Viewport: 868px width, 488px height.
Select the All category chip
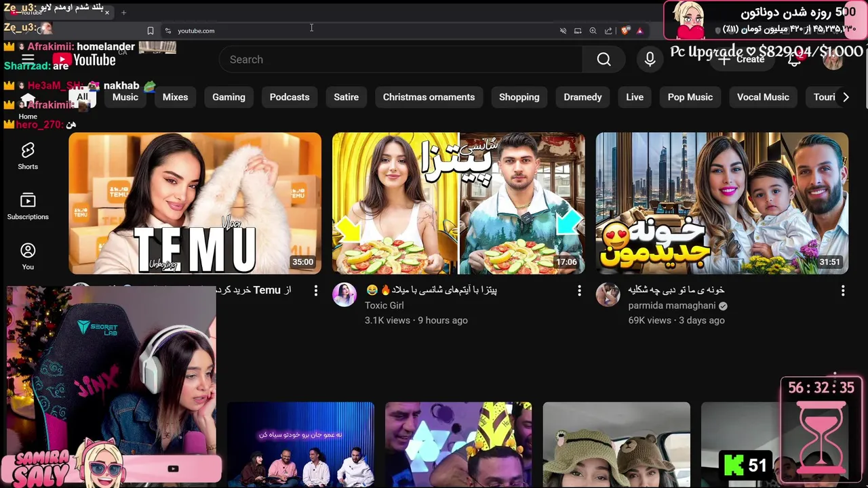[x=82, y=97]
